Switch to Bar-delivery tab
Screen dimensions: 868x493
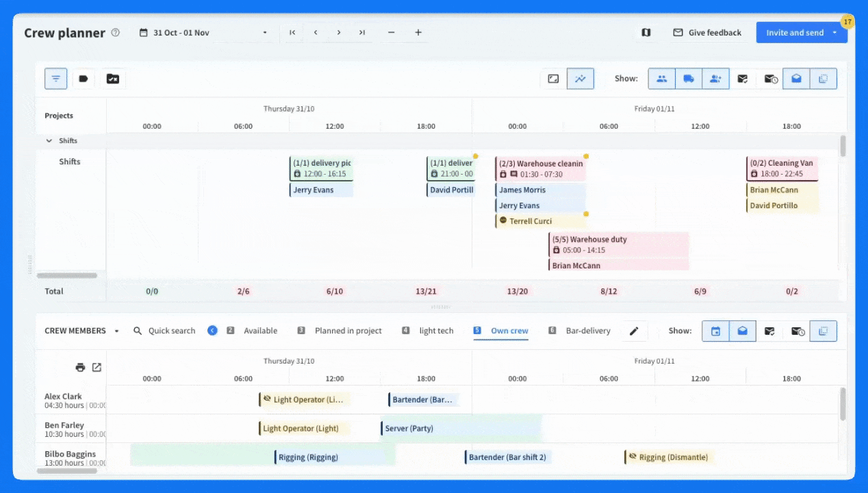point(580,331)
